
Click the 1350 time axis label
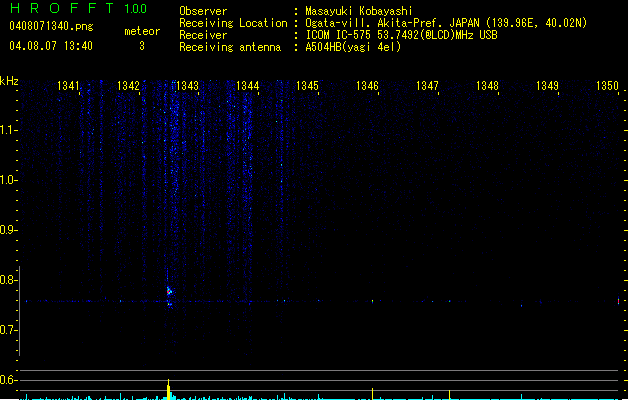(607, 86)
